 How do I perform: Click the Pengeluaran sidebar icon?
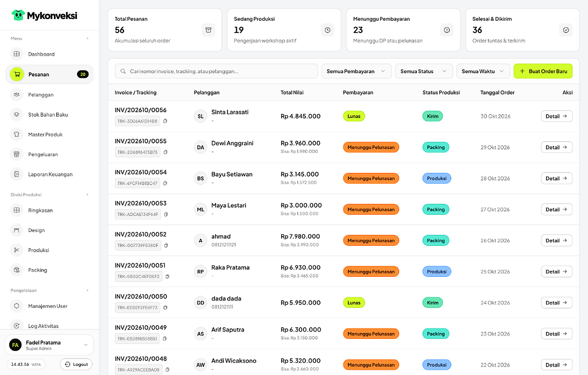tap(17, 154)
